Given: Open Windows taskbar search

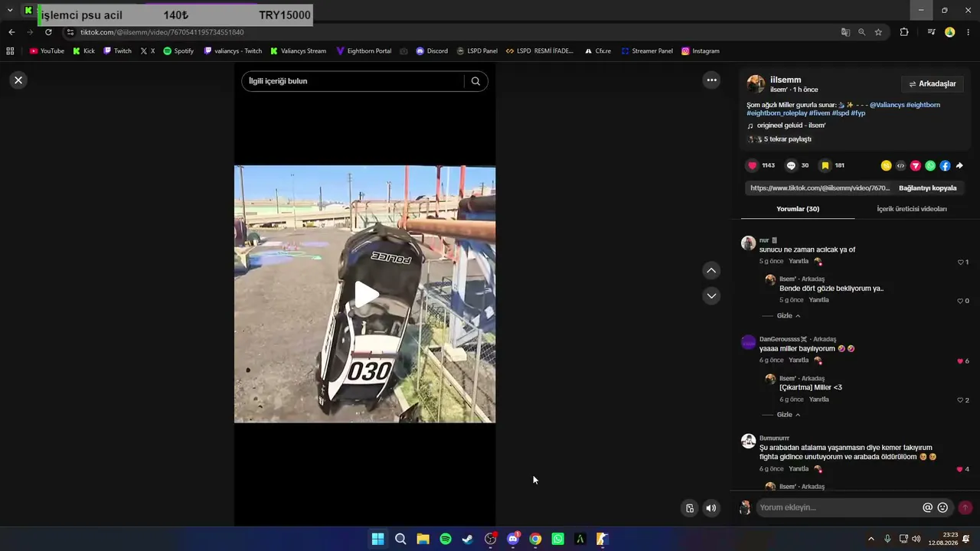Looking at the screenshot, I should [x=400, y=539].
